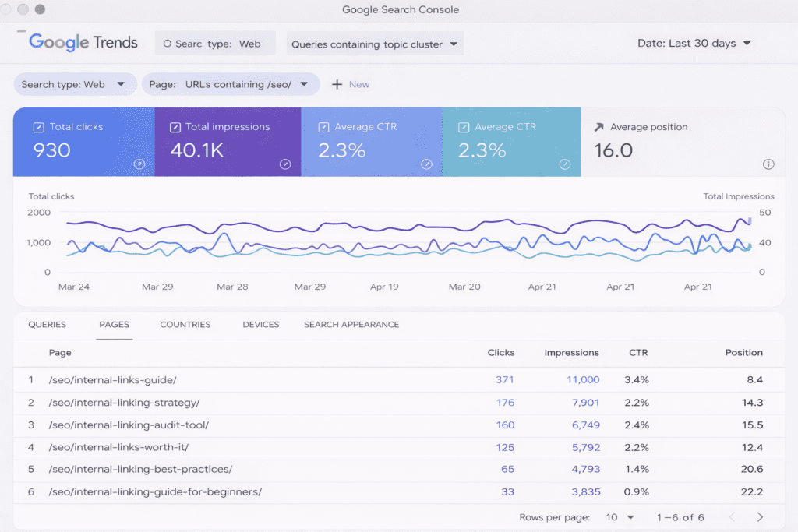Open the Page: URLs containing /seo/ filter chip

coord(230,84)
